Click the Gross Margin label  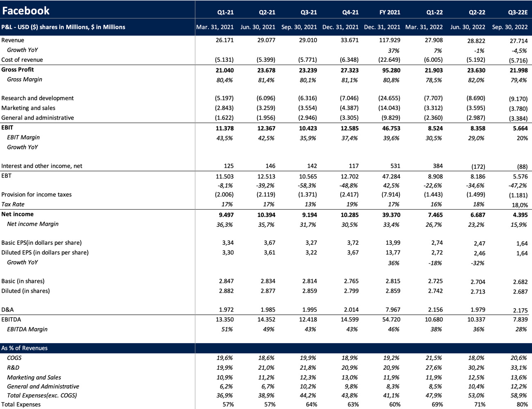(x=25, y=79)
